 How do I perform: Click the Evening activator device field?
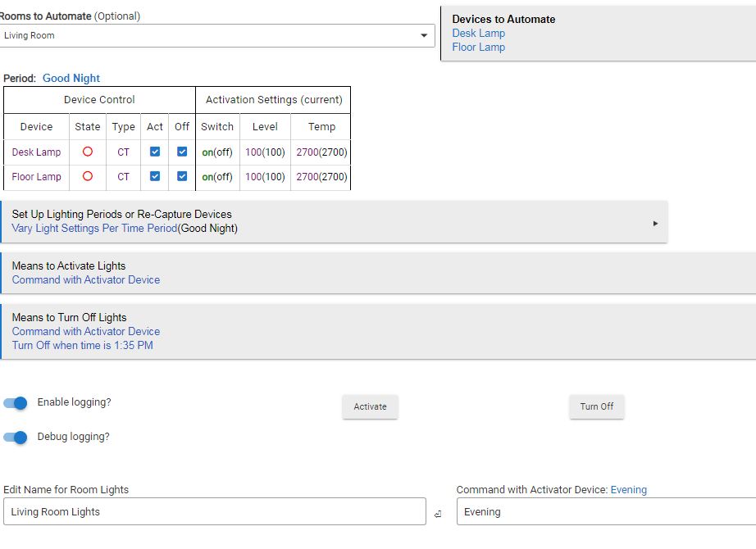[x=605, y=512]
